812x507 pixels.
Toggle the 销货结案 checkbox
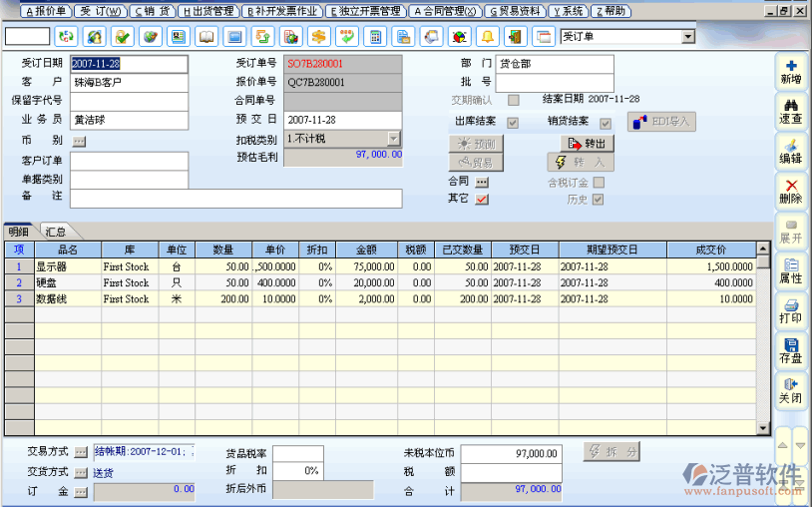click(605, 122)
